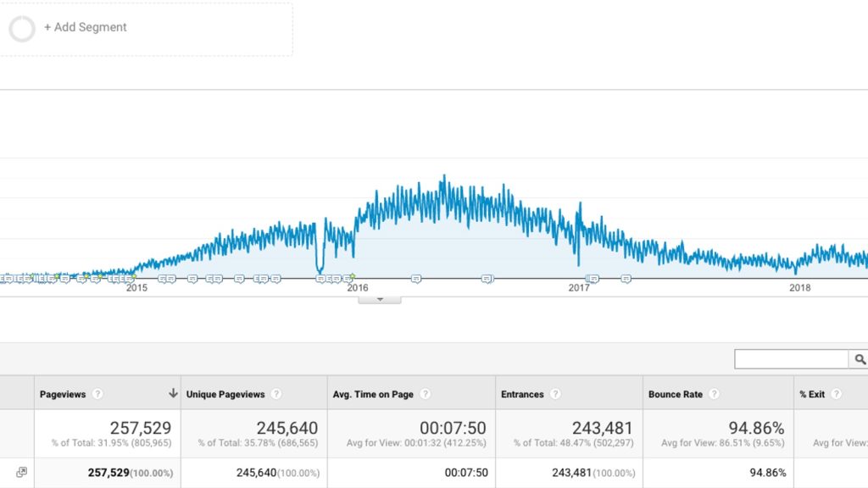This screenshot has height=488, width=868.
Task: Click the Bounce Rate help icon
Action: tap(715, 394)
